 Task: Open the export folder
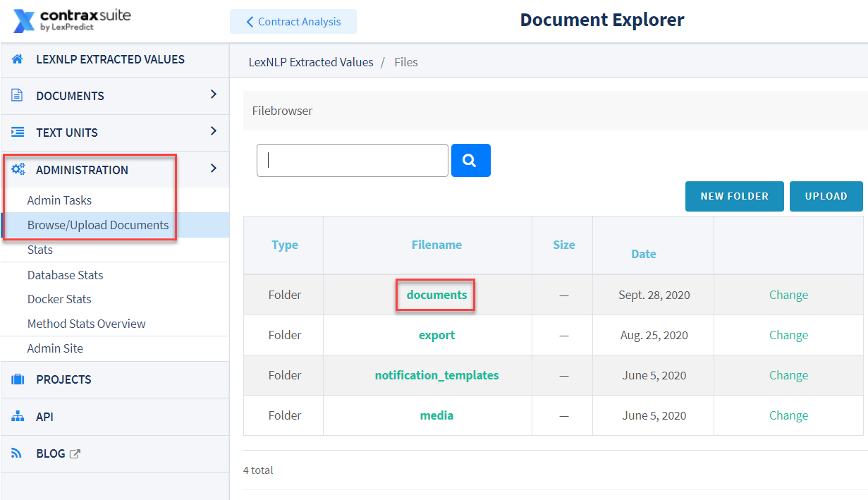(x=437, y=335)
